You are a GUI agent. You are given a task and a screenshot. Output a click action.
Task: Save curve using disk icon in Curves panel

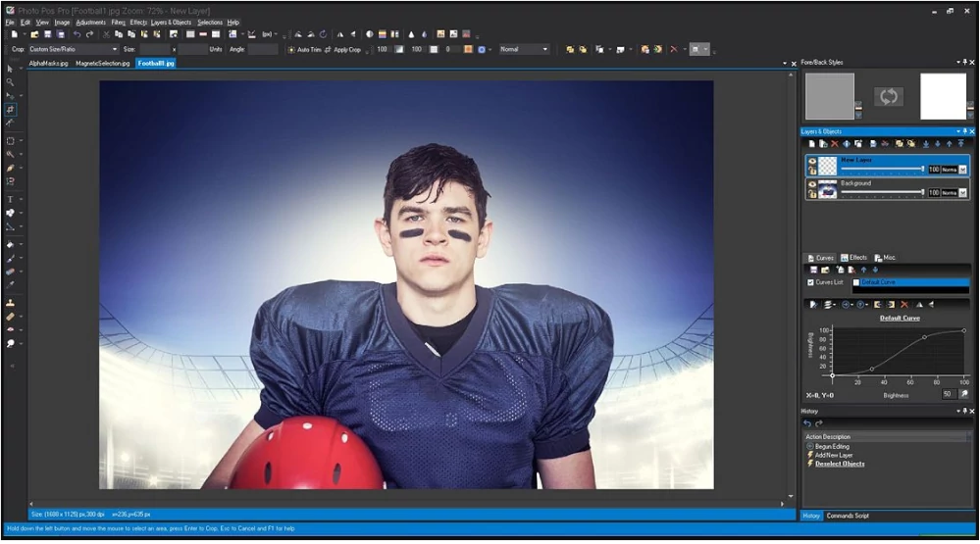point(814,270)
